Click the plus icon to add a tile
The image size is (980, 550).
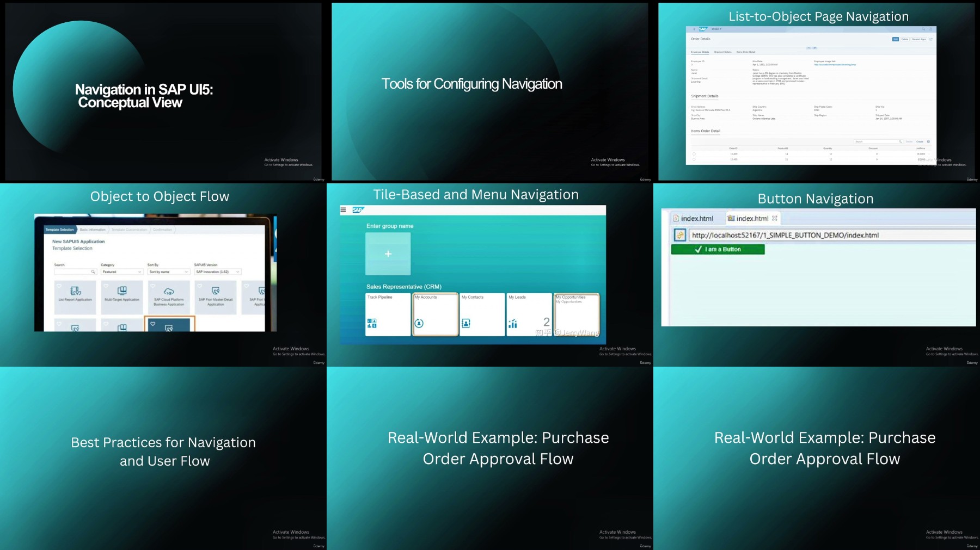coord(388,254)
